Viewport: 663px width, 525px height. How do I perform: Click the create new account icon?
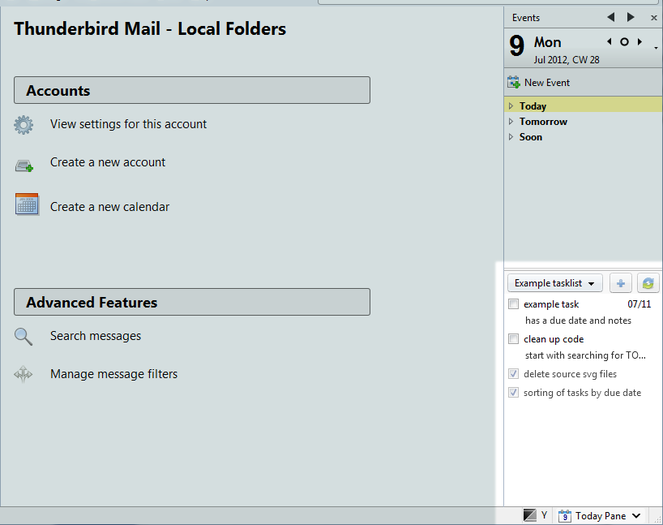point(24,163)
